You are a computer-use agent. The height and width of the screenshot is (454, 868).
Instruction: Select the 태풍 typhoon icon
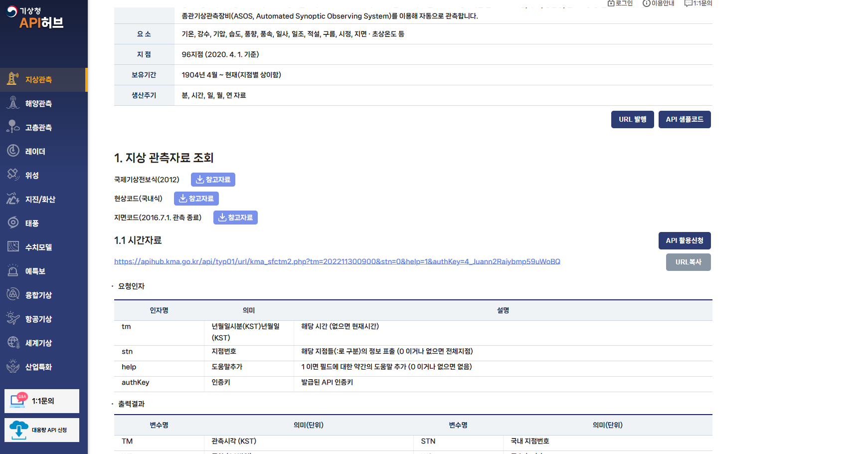(13, 223)
